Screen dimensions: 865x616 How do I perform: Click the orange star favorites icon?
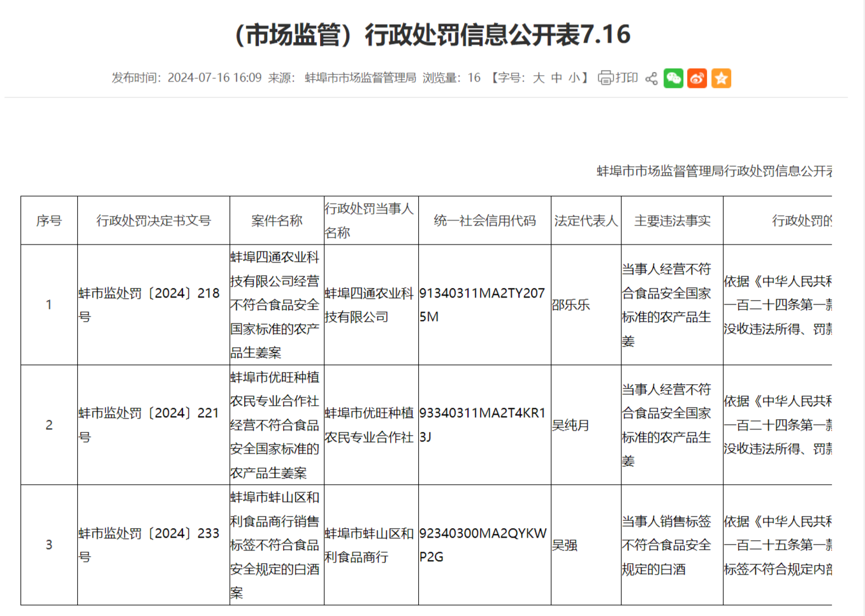(x=722, y=78)
